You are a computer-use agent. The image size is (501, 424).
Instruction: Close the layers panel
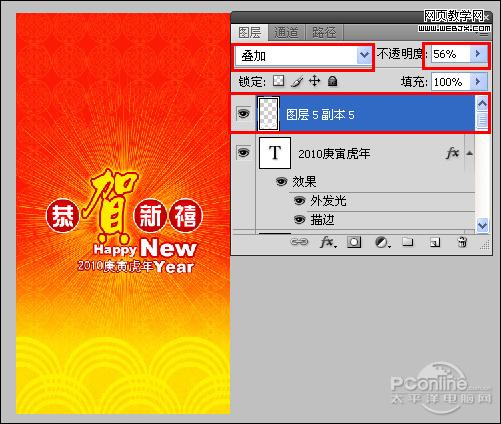tap(487, 17)
